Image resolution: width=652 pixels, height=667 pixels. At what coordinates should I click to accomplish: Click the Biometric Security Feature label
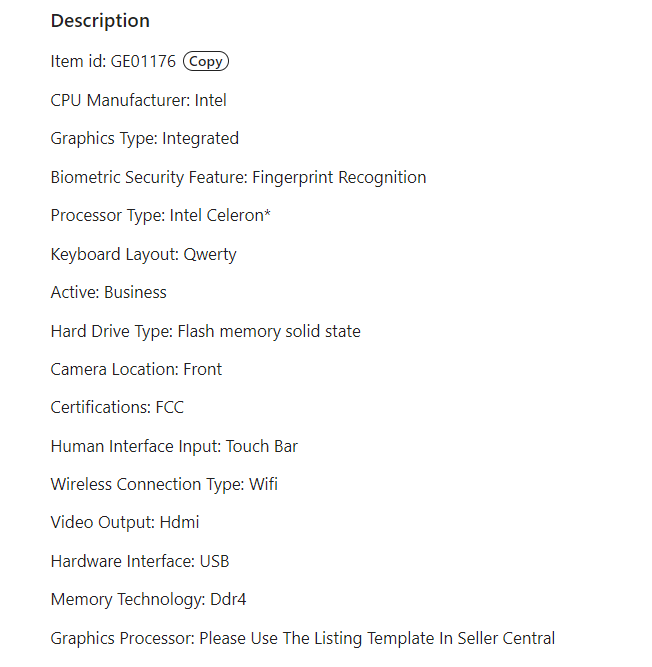point(148,177)
